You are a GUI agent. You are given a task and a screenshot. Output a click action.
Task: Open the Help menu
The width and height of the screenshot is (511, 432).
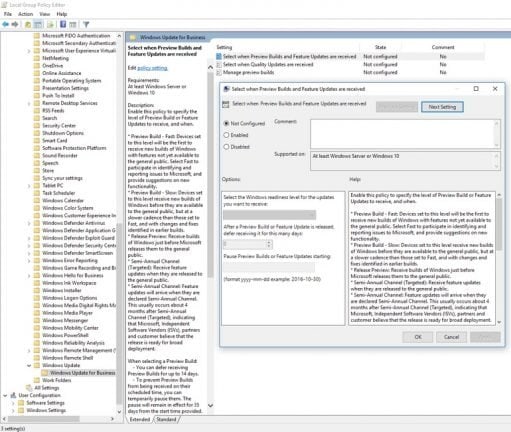[62, 14]
